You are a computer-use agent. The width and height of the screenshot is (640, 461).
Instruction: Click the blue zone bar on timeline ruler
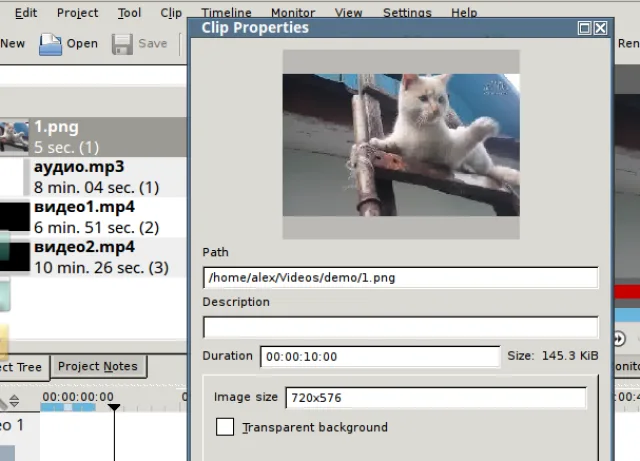click(68, 407)
